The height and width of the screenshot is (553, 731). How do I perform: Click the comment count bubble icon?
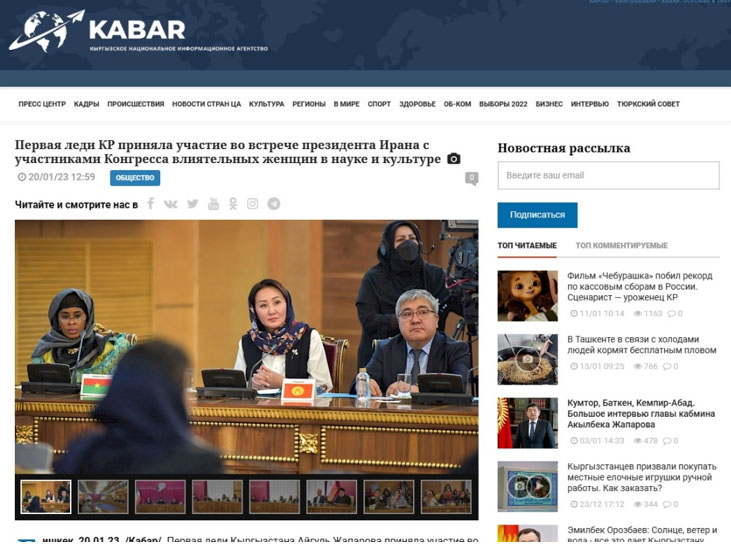(471, 178)
